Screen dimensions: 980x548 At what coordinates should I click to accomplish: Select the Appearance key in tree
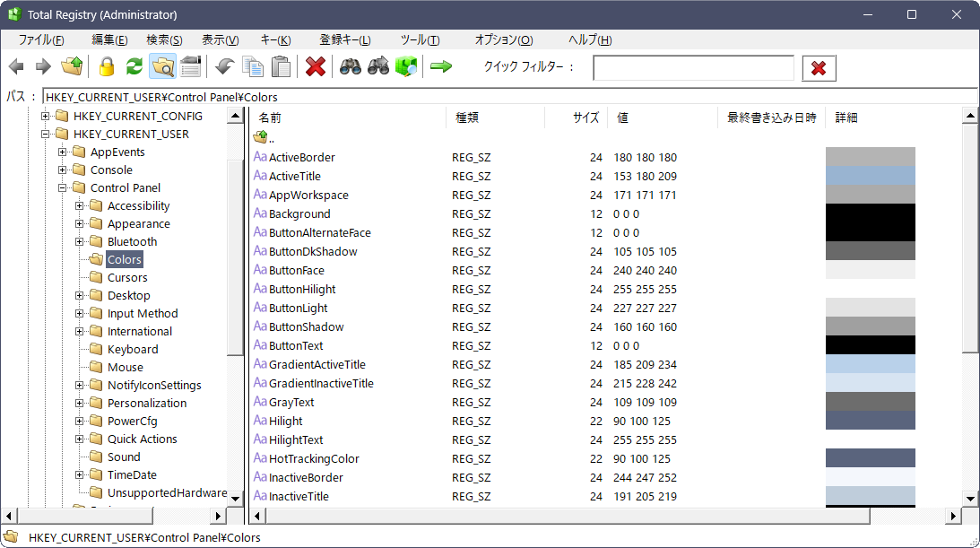point(139,223)
